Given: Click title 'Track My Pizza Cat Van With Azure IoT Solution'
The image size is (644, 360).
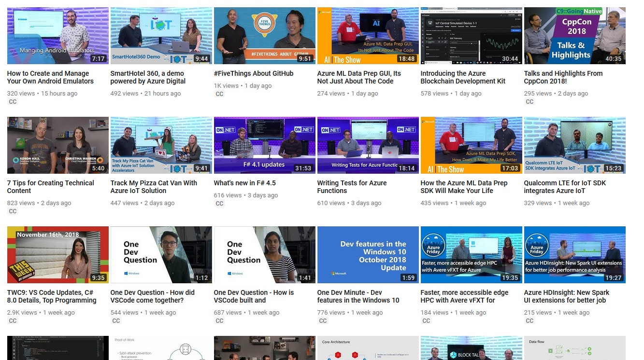Looking at the screenshot, I should tap(154, 187).
